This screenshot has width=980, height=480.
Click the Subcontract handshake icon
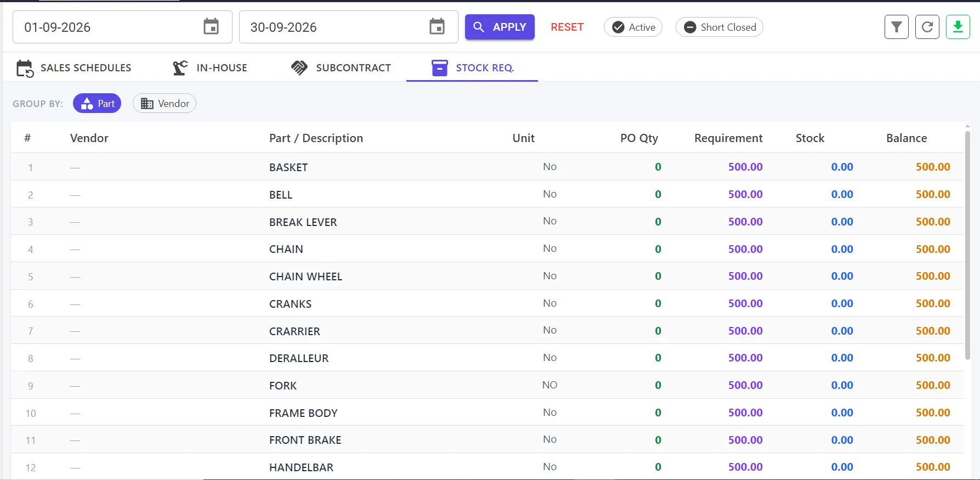pos(299,67)
